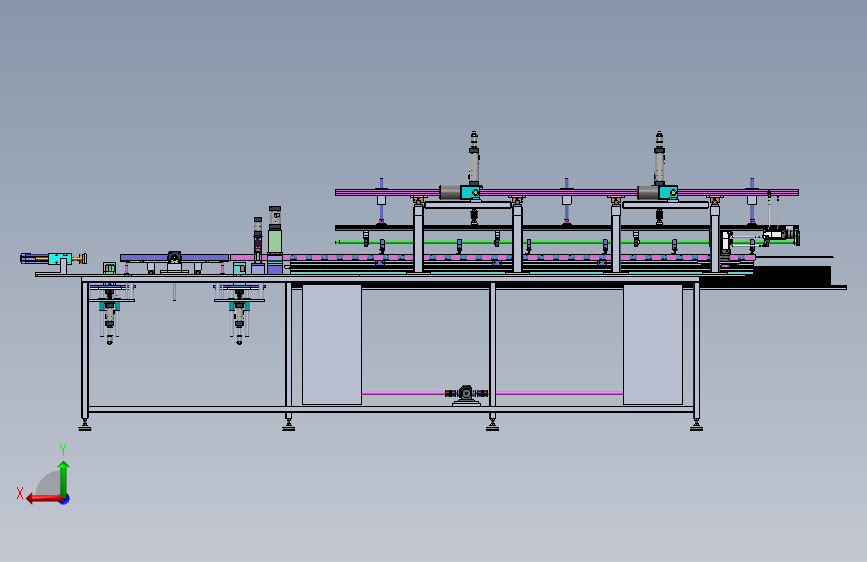Viewport: 867px width, 562px height.
Task: Click the green Y axis arrow of triad
Action: point(64,478)
